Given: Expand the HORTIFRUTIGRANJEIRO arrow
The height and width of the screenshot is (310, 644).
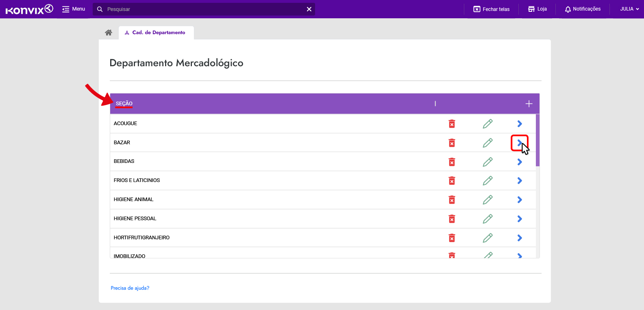Looking at the screenshot, I should [x=520, y=238].
